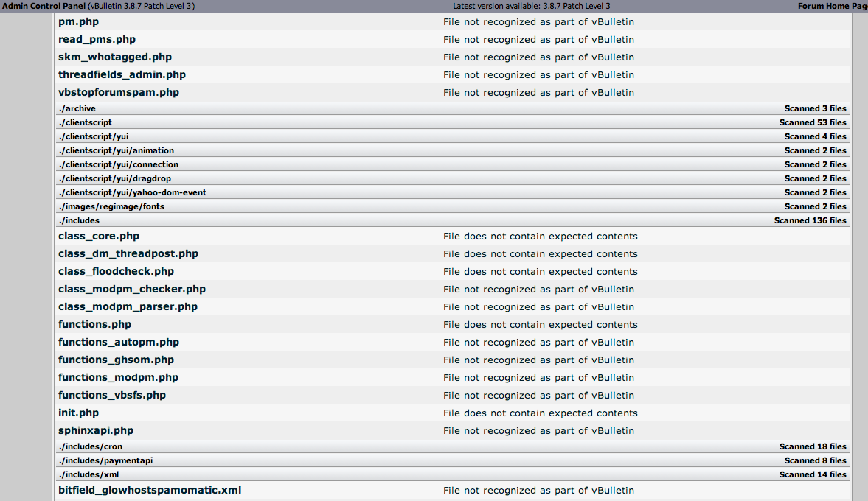Select bitfield_glowhostspamomatic.xml entry
868x501 pixels.
click(x=150, y=490)
